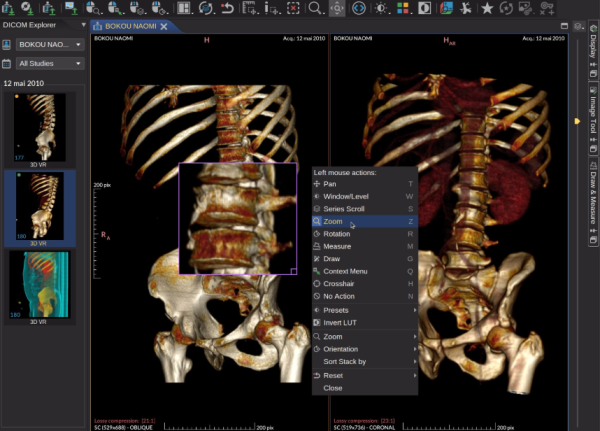The image size is (600, 431).
Task: Select the 3D VR thumbnail numbered 177
Action: point(39,129)
